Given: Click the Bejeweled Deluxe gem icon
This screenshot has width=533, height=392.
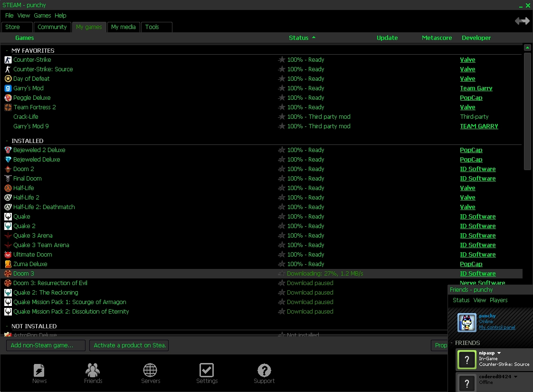Looking at the screenshot, I should (x=8, y=160).
